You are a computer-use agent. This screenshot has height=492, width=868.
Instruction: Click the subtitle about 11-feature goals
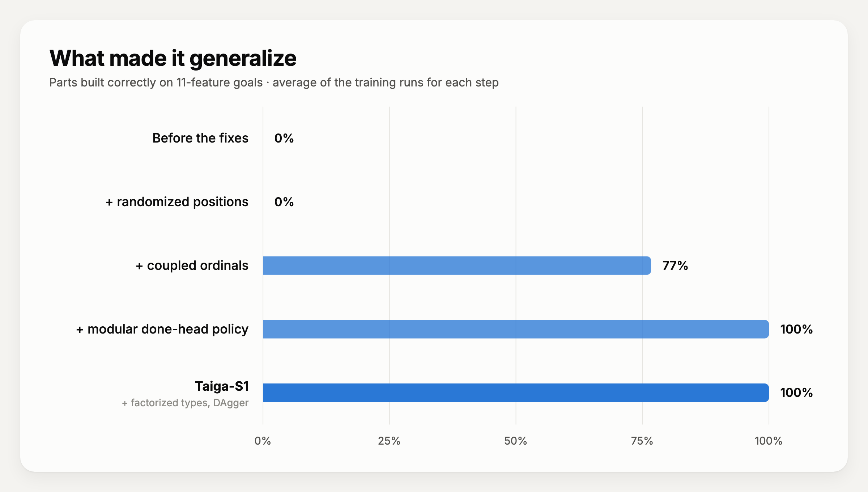point(274,82)
